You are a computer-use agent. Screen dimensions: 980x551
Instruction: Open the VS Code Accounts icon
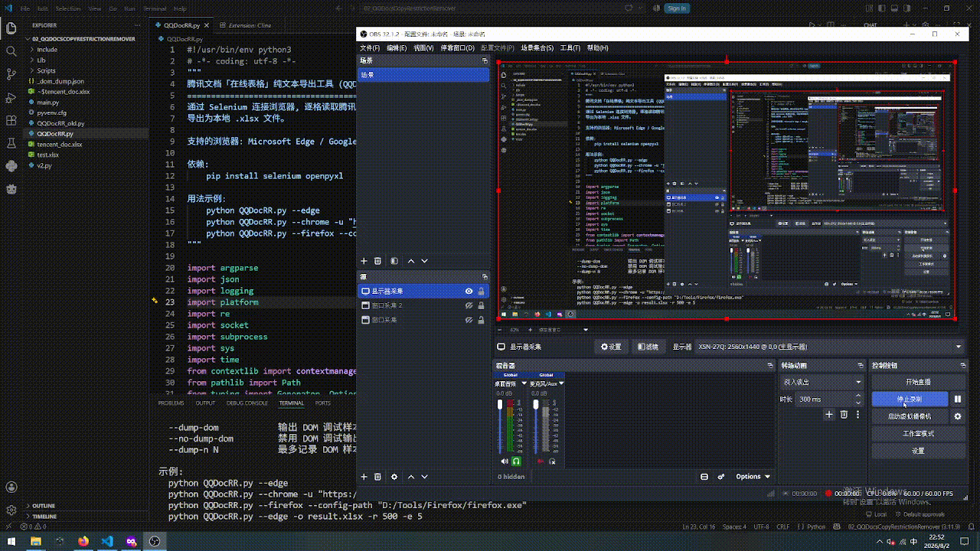coord(11,487)
